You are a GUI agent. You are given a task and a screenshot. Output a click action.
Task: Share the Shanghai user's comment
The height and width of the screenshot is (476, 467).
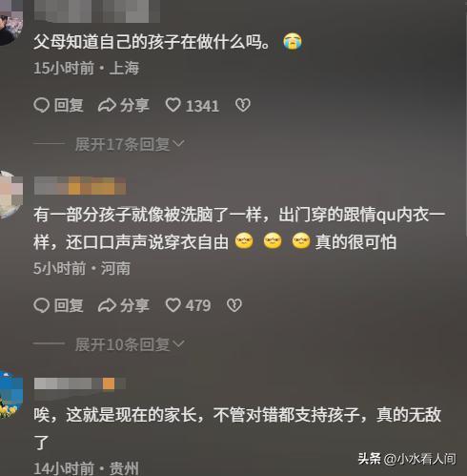[x=123, y=105]
